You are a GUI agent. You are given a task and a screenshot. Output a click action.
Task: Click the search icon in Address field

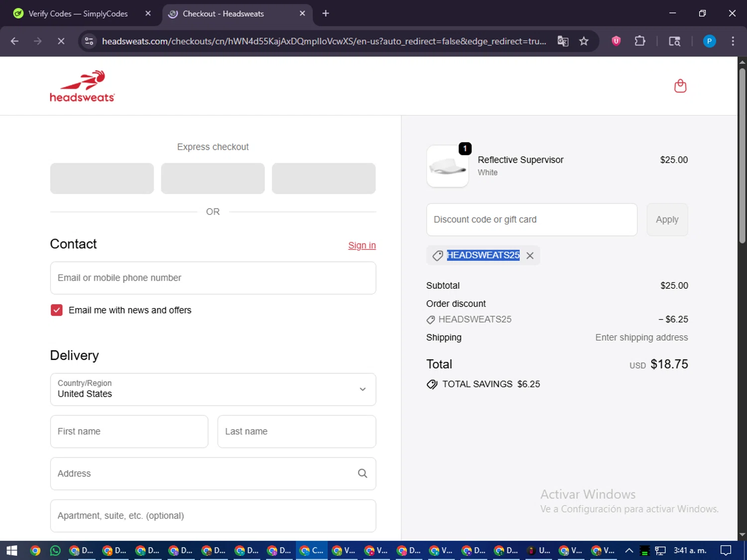363,473
